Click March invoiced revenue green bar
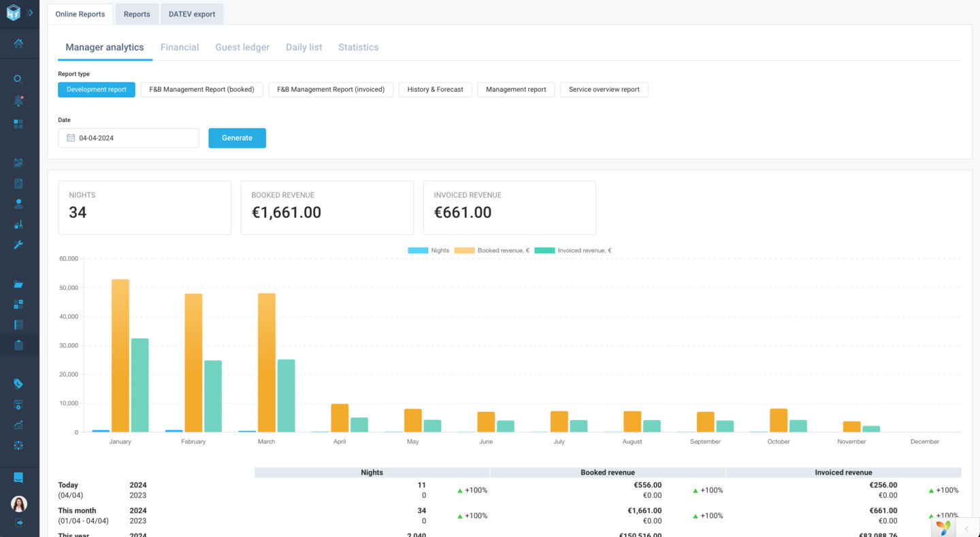 pyautogui.click(x=286, y=395)
